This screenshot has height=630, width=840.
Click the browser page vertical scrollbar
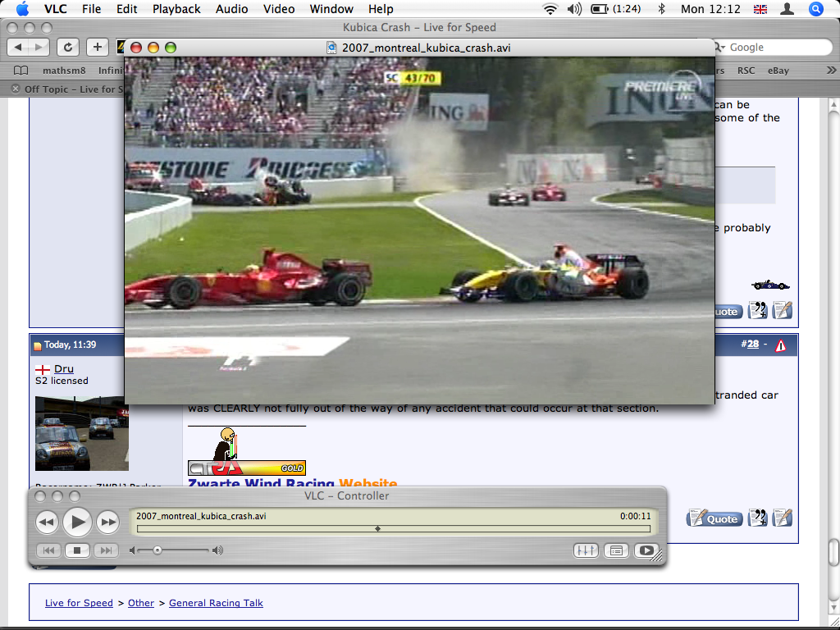(x=833, y=550)
